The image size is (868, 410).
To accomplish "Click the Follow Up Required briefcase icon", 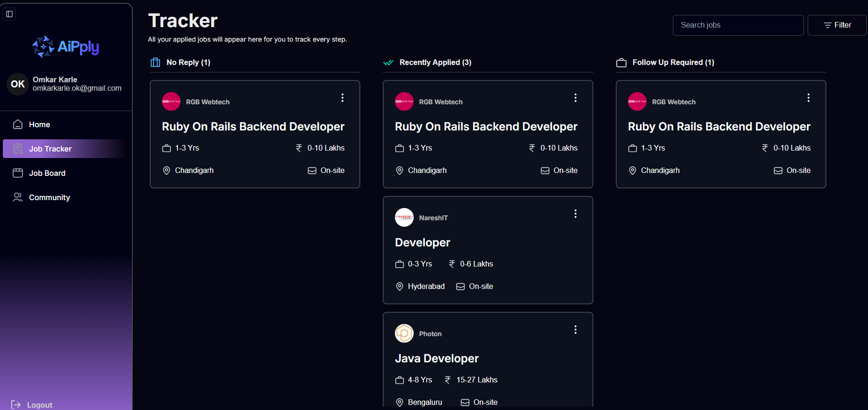I will [x=621, y=63].
